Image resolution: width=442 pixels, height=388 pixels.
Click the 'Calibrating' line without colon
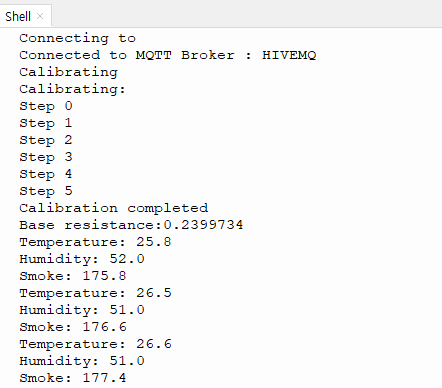(68, 72)
